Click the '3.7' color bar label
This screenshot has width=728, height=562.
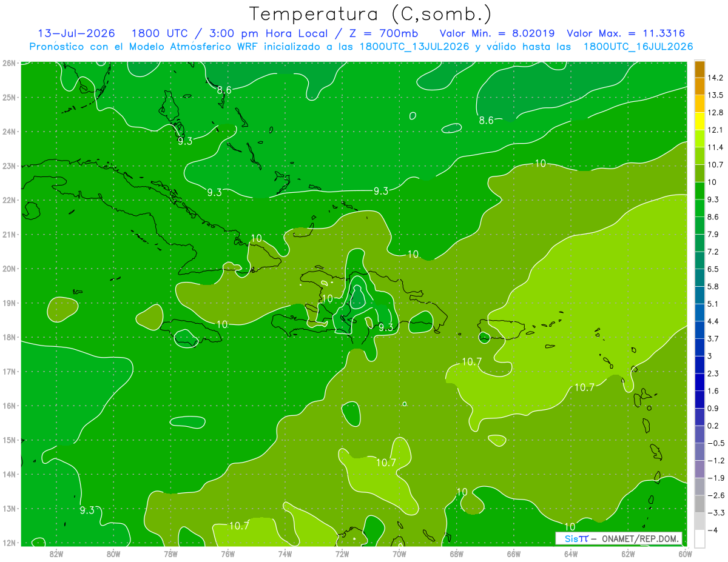(x=714, y=338)
